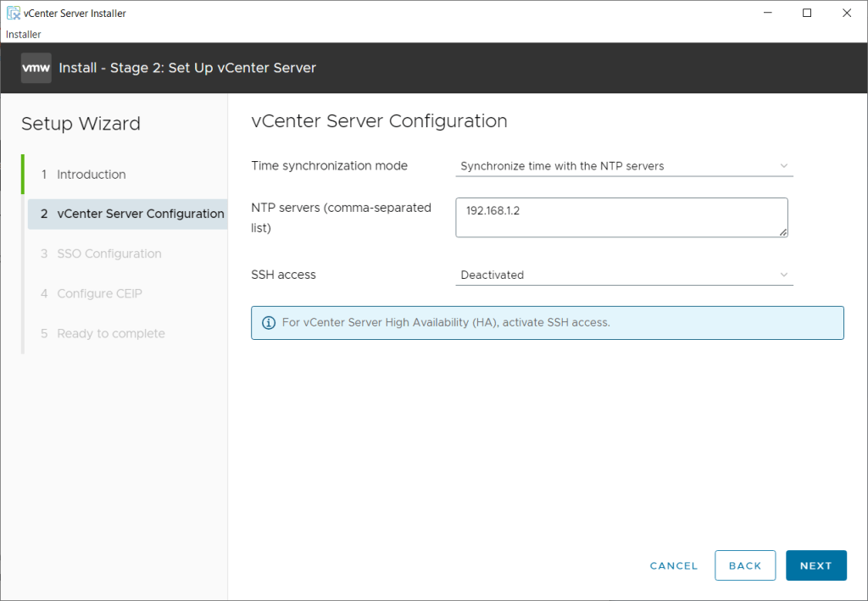Click the info icon in HA notice
Screen dimensions: 868x601
(x=269, y=323)
